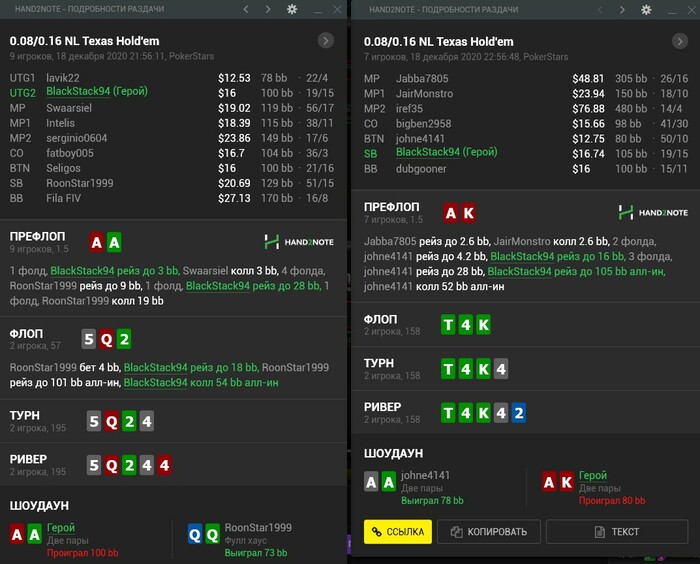Expand details arrow beside right window title

[x=679, y=42]
